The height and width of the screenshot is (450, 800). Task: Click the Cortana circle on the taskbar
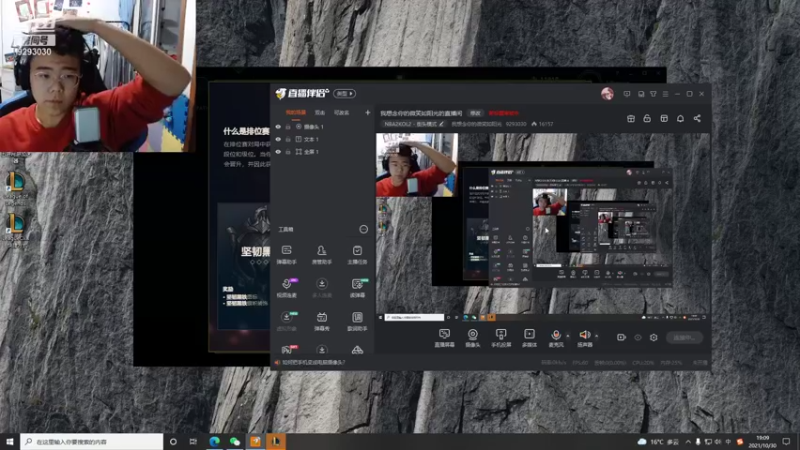point(173,441)
